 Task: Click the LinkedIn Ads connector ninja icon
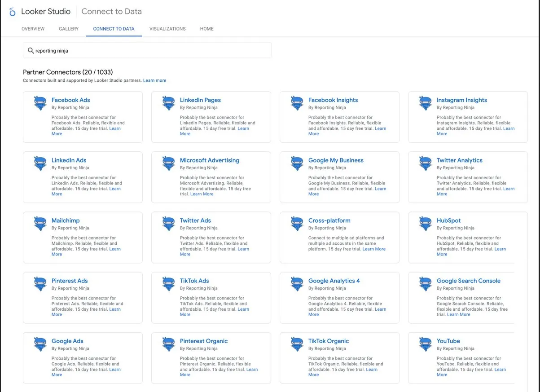pos(40,163)
